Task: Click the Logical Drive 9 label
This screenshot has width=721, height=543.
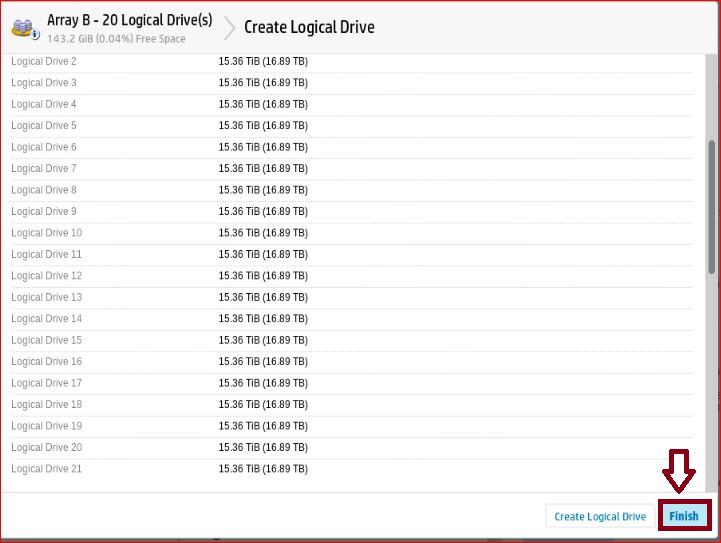Action: click(44, 212)
